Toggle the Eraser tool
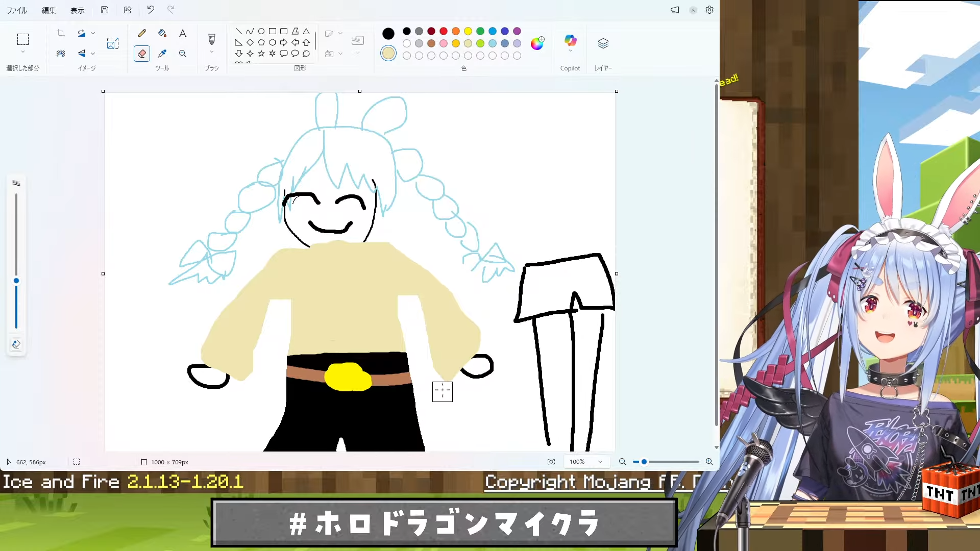980x551 pixels. point(142,54)
